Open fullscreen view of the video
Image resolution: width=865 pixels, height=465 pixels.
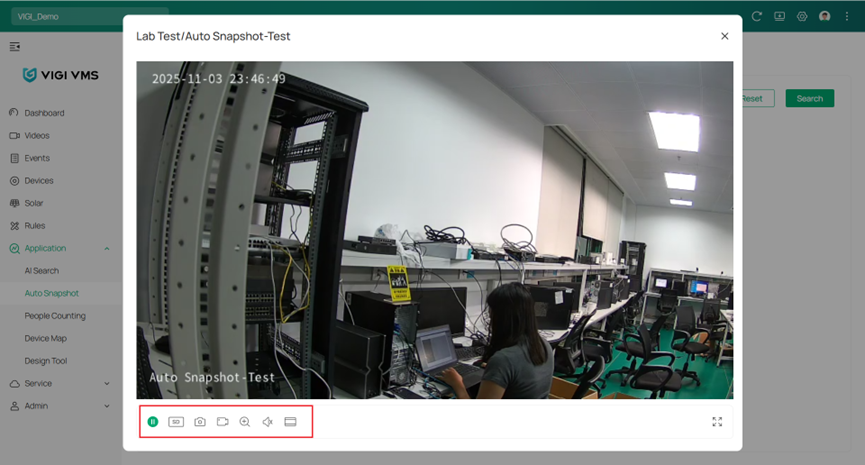717,422
